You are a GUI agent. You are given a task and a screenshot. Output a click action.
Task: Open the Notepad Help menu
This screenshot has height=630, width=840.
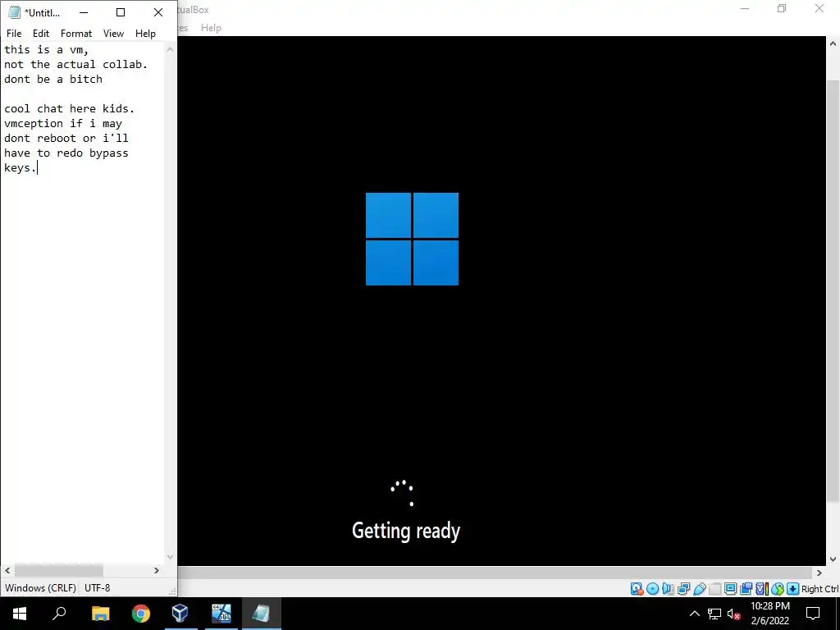145,33
